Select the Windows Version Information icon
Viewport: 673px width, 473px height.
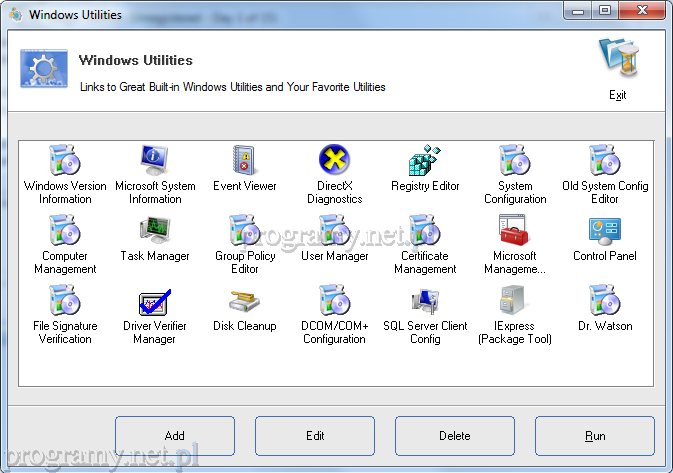click(65, 161)
